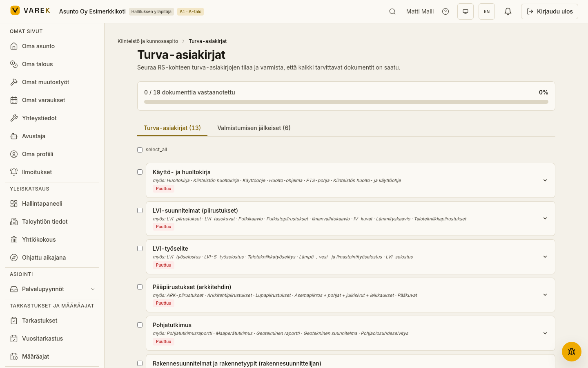
Task: Click the 0 / 19 dokumenttia vastaanotettu text
Action: click(189, 92)
